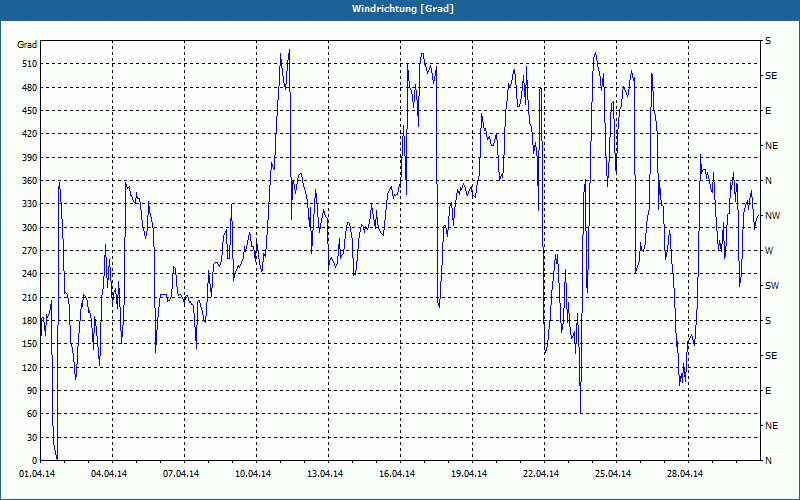Image resolution: width=800 pixels, height=500 pixels.
Task: Click the 60 y-axis value
Action: point(32,413)
